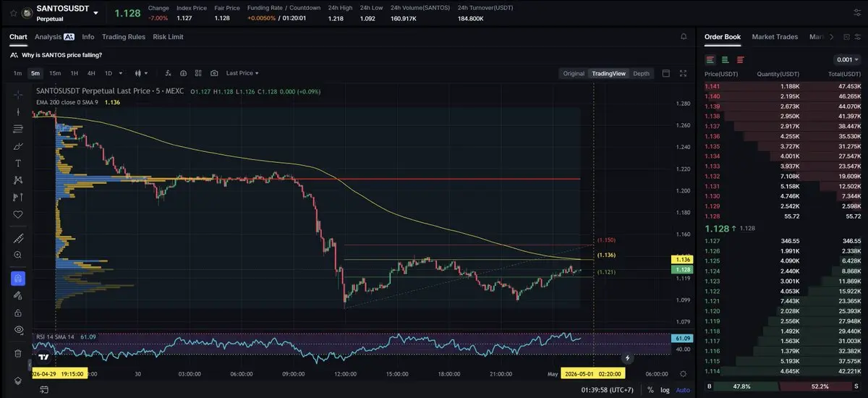
Task: Select the crosshair cursor tool
Action: pos(18,95)
